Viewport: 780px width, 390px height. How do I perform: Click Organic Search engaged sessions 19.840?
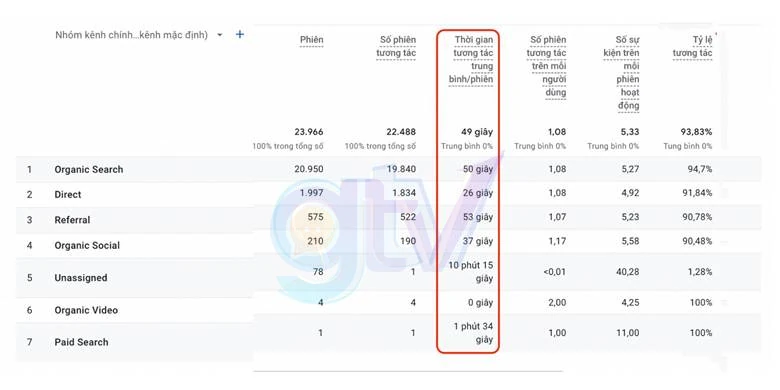coord(401,170)
